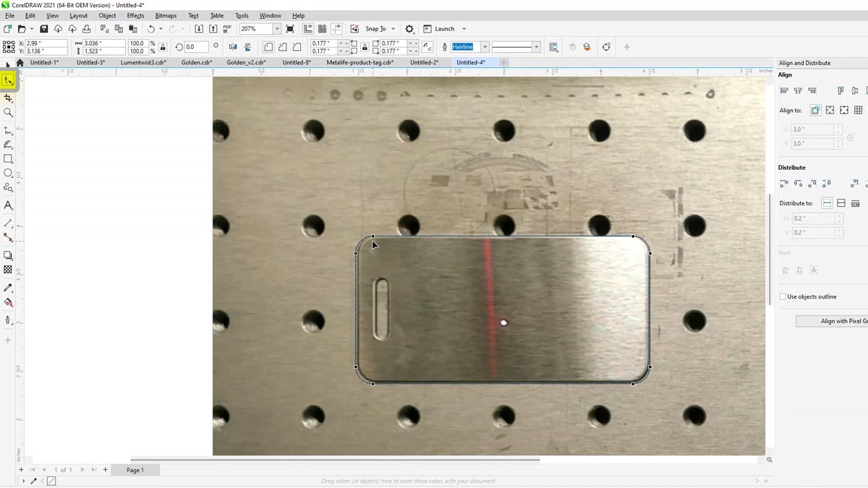Select the Text tool
This screenshot has height=488, width=868.
coord(8,205)
